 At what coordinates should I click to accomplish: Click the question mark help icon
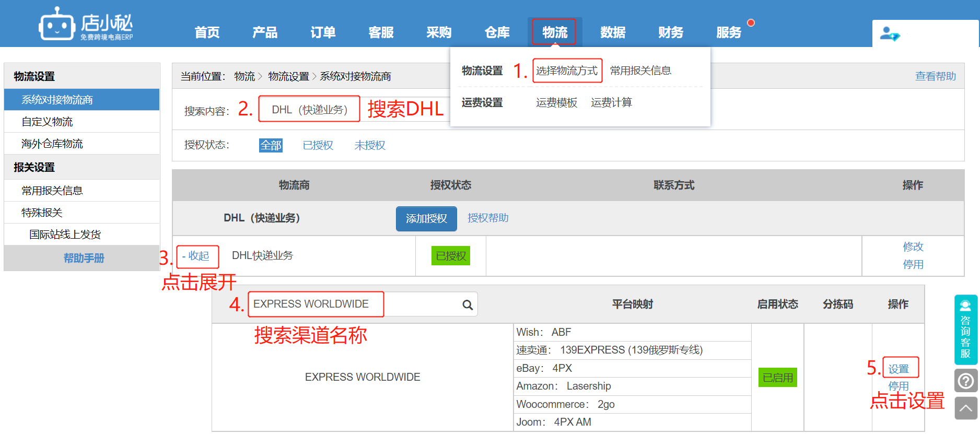click(966, 381)
